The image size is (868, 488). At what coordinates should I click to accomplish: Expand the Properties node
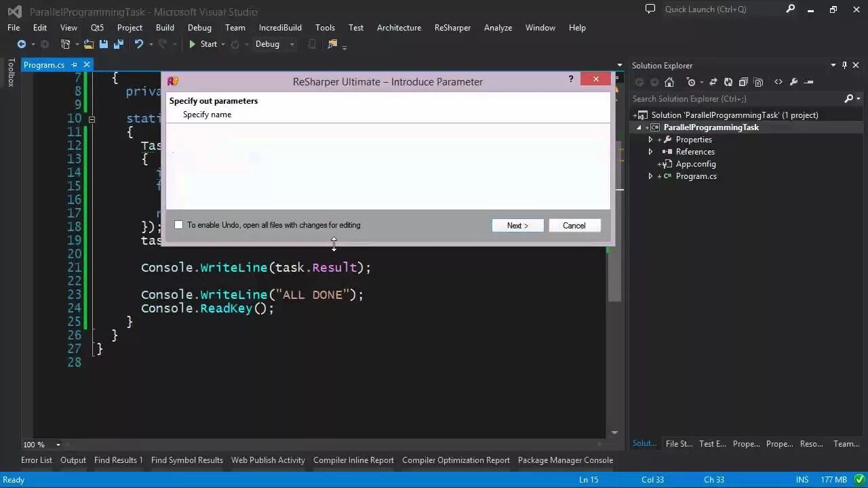[650, 140]
